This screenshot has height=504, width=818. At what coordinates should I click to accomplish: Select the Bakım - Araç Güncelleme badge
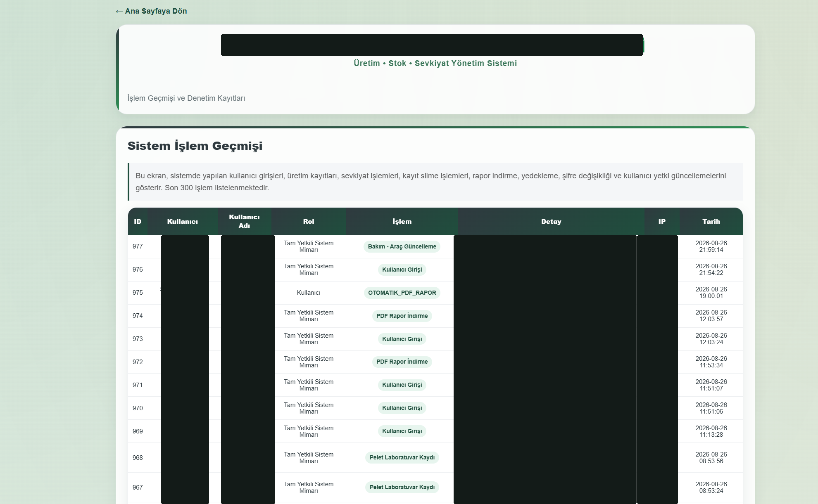pyautogui.click(x=402, y=246)
